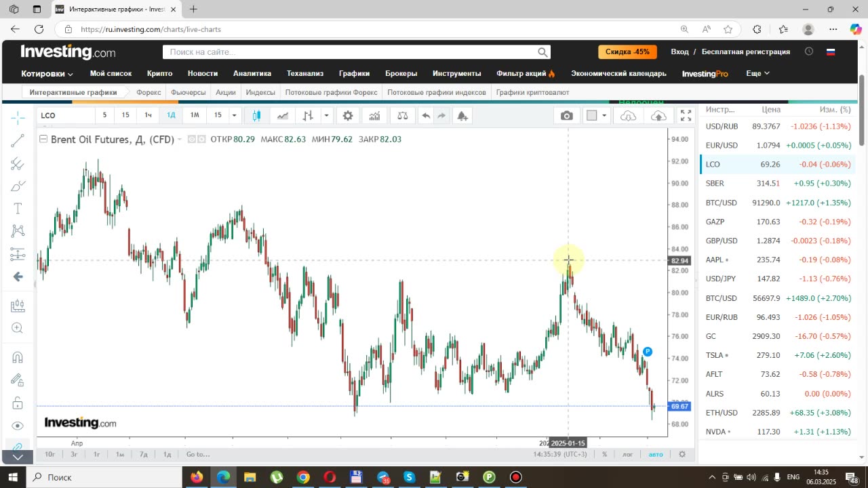Select the forecast and measurement tool

click(x=18, y=254)
